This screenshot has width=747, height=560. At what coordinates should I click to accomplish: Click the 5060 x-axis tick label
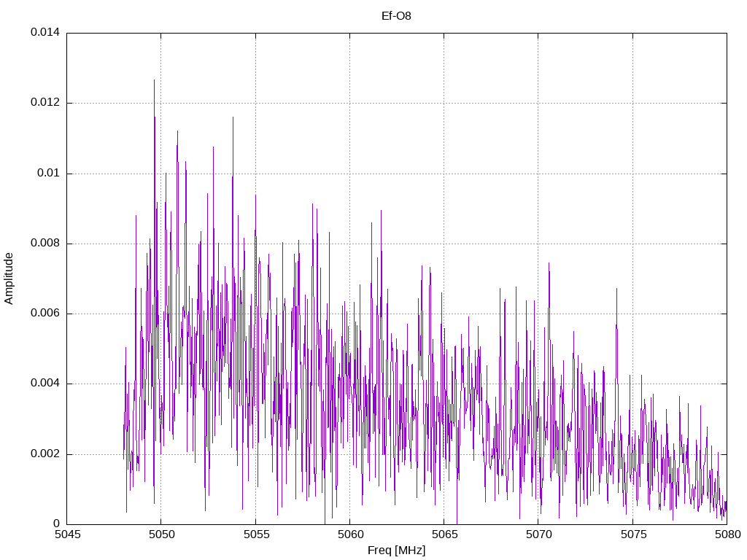[x=350, y=534]
